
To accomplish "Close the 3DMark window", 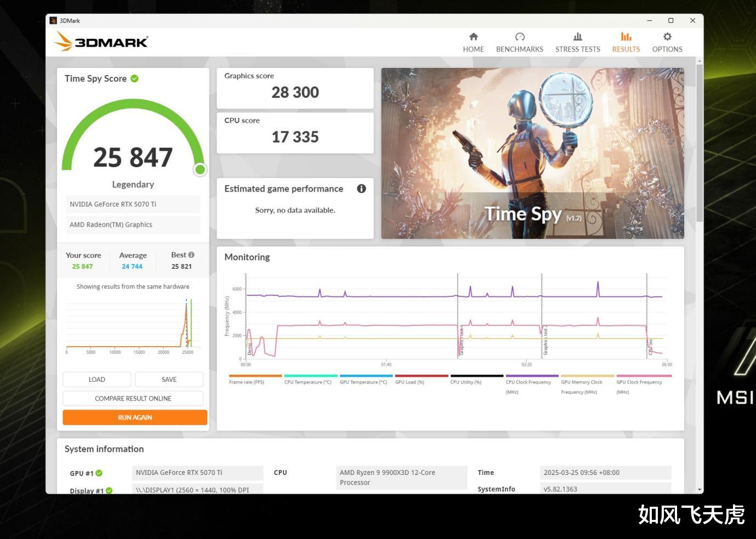I will [692, 21].
